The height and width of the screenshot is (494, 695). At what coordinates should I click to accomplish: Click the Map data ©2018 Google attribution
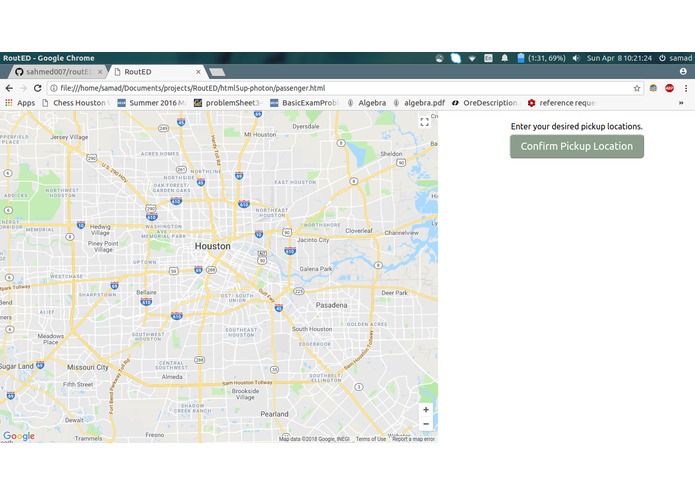point(314,439)
